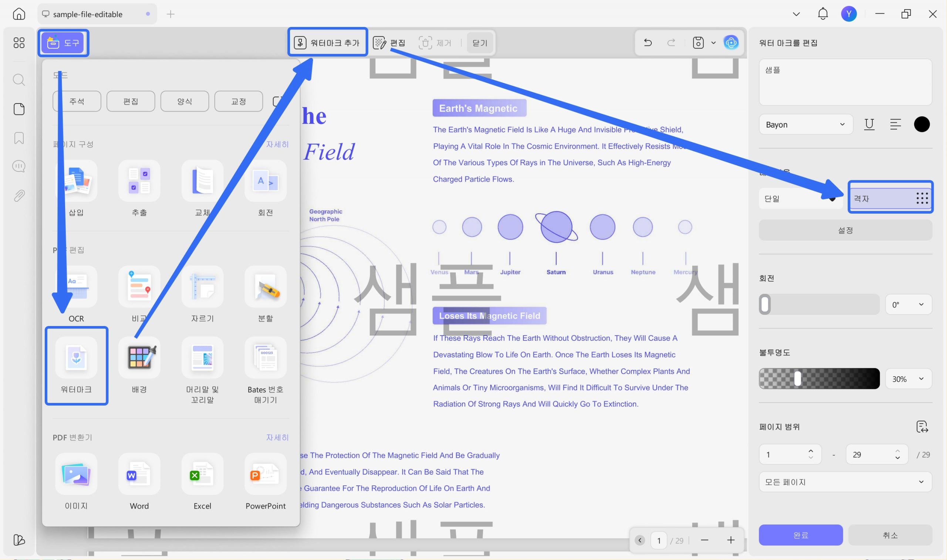Viewport: 947px width, 560px height.
Task: Open the search icon in sidebar
Action: tap(19, 79)
